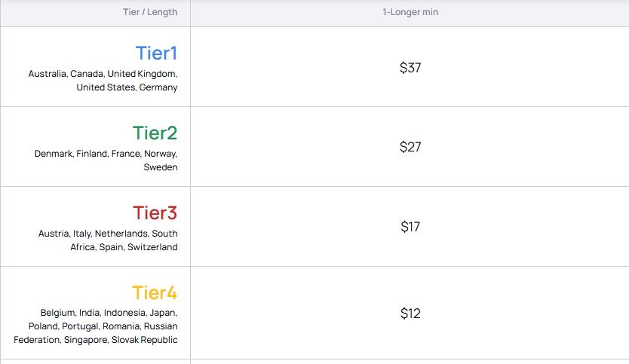Click "Africa, Spain, Switzerland" text line
629x364 pixels.
pos(124,247)
